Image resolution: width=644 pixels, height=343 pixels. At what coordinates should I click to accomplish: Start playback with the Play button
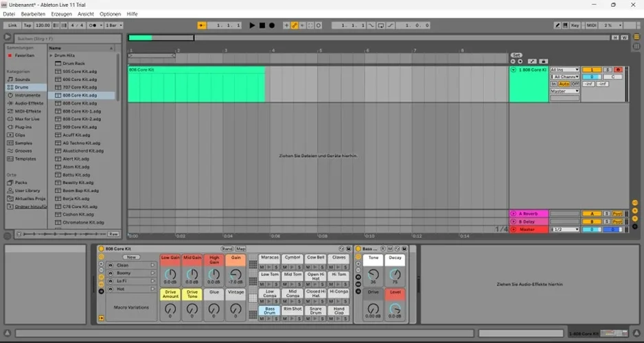click(x=252, y=25)
